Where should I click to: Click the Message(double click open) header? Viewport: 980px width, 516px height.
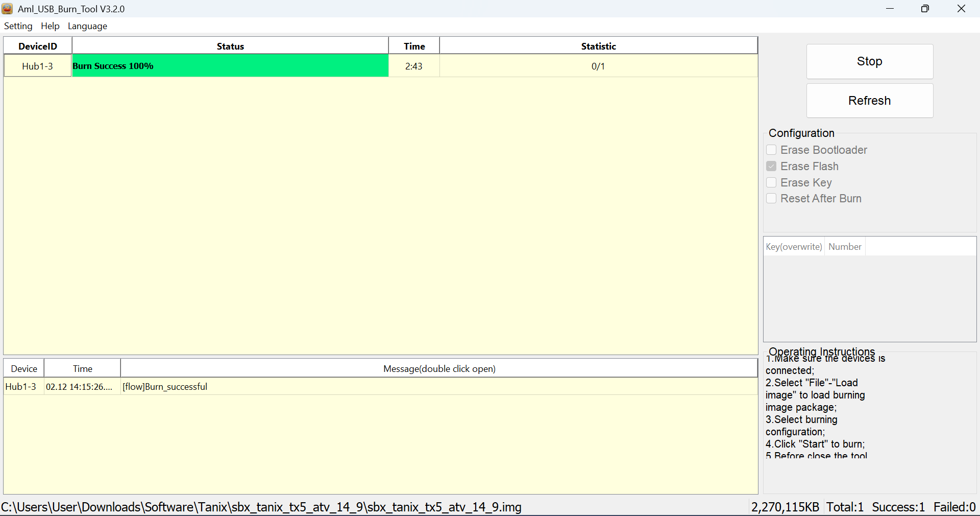pos(439,369)
